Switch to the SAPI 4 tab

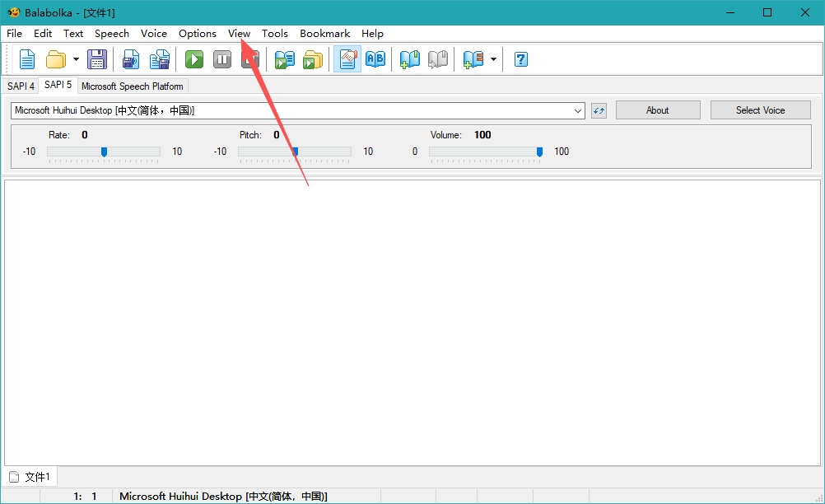21,86
